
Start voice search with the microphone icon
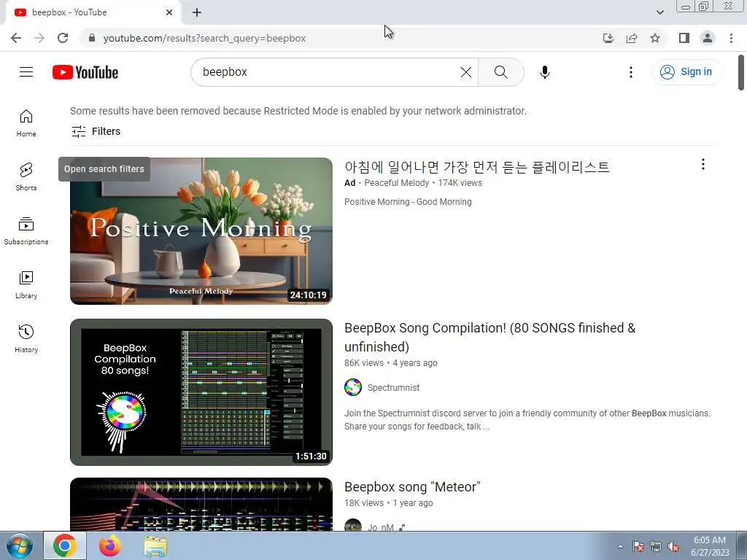tap(544, 72)
